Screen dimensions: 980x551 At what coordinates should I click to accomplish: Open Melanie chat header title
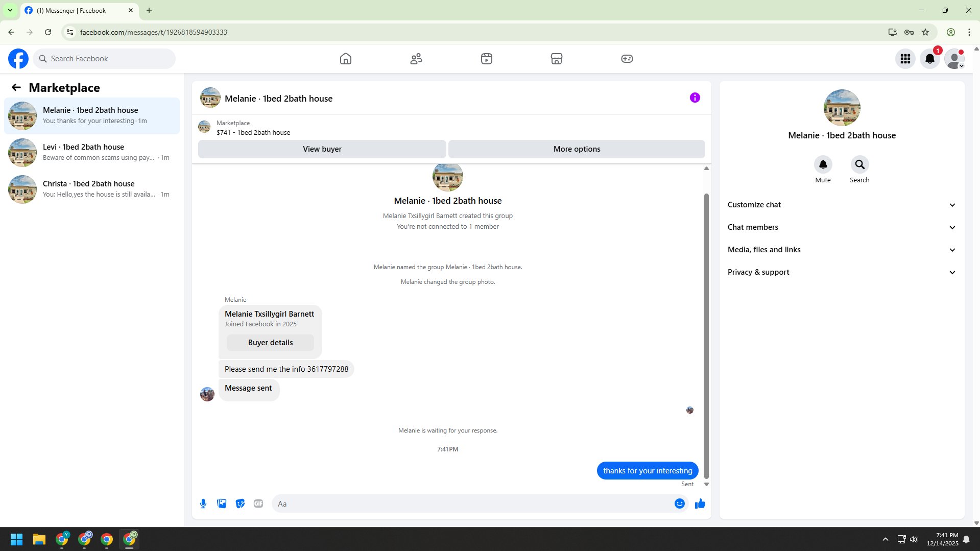coord(278,99)
